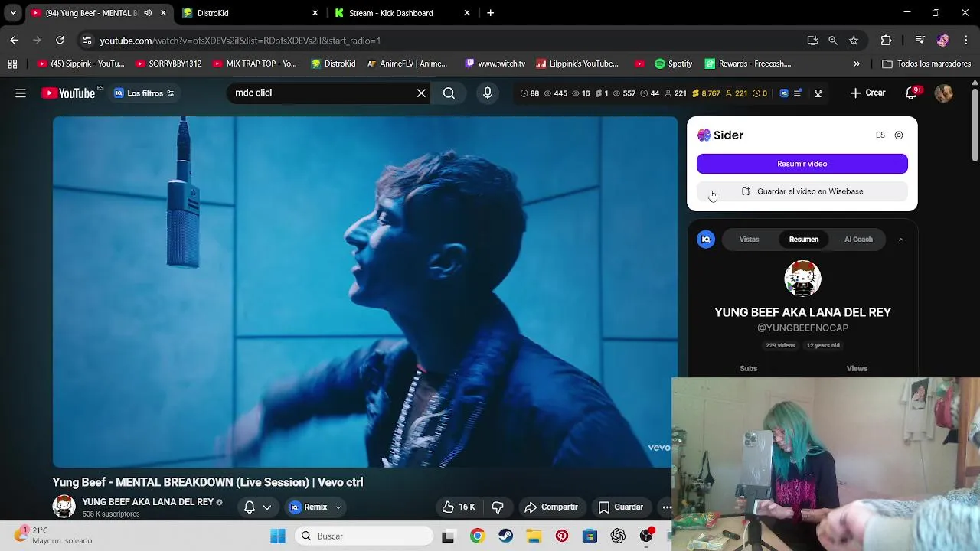This screenshot has height=551, width=980.
Task: Click Chrome extensions puzzle icon
Action: click(886, 41)
